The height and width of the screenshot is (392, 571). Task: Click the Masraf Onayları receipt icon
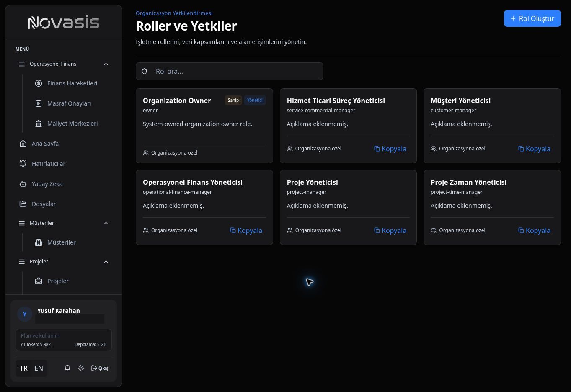[x=39, y=103]
